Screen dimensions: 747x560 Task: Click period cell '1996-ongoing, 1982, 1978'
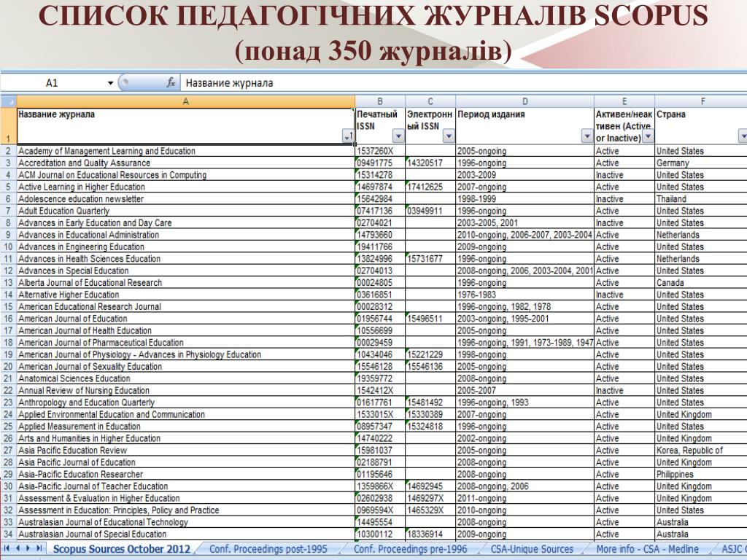click(525, 307)
